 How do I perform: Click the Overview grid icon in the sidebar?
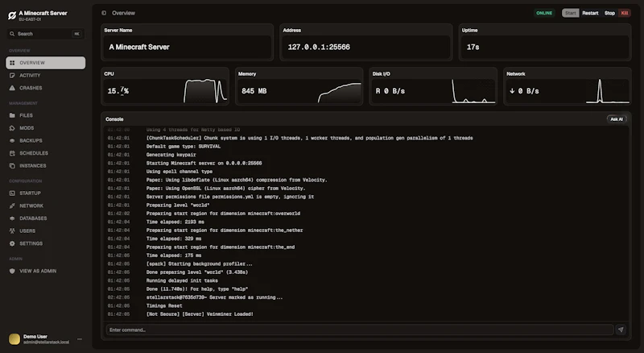pyautogui.click(x=12, y=63)
